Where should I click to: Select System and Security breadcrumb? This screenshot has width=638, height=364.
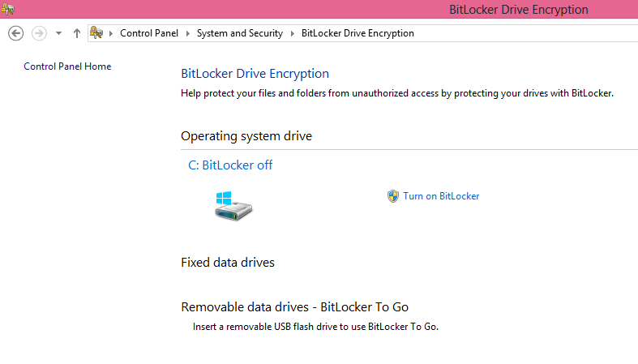coord(240,33)
